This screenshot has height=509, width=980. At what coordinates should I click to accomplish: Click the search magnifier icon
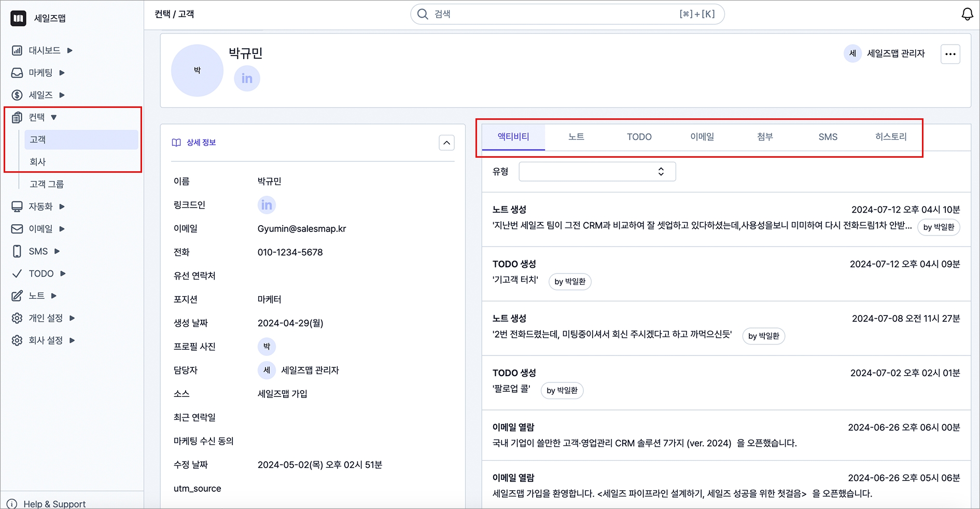tap(423, 14)
